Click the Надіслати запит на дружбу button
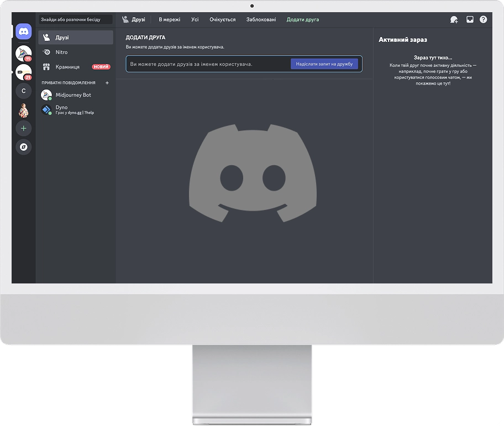This screenshot has width=504, height=426. coord(324,64)
